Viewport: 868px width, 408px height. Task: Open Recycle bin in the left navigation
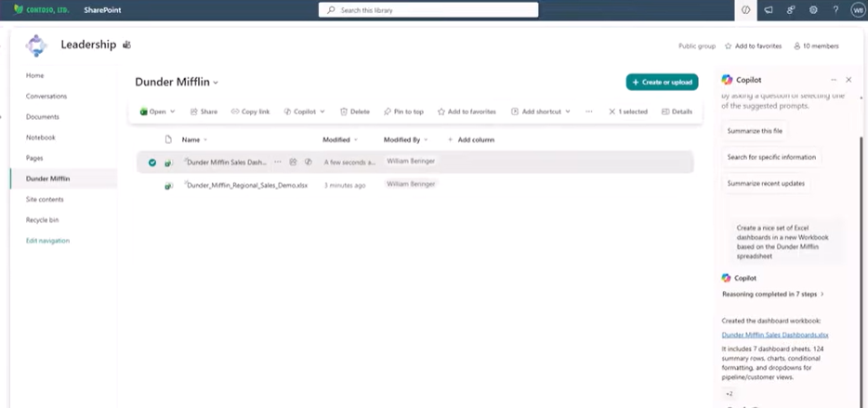pos(42,219)
